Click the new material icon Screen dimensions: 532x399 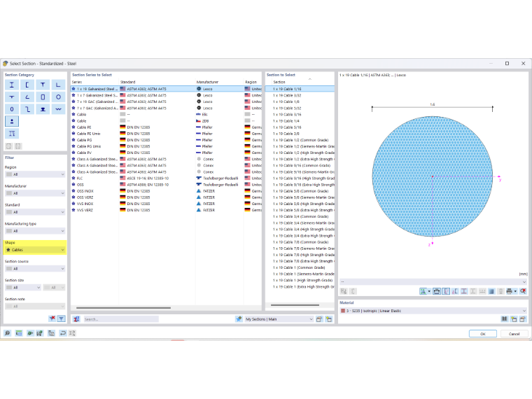tap(514, 319)
